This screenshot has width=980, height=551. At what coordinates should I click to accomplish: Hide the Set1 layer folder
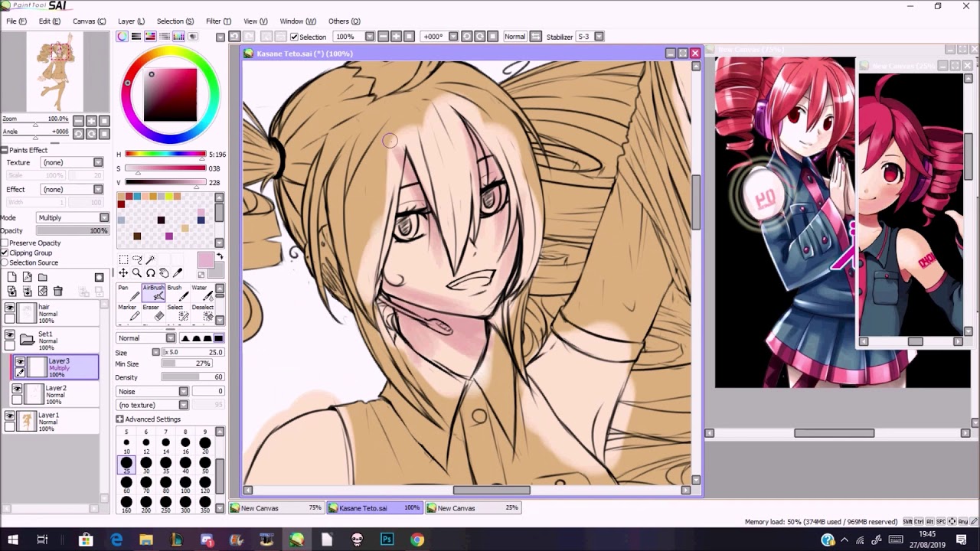[x=10, y=334]
